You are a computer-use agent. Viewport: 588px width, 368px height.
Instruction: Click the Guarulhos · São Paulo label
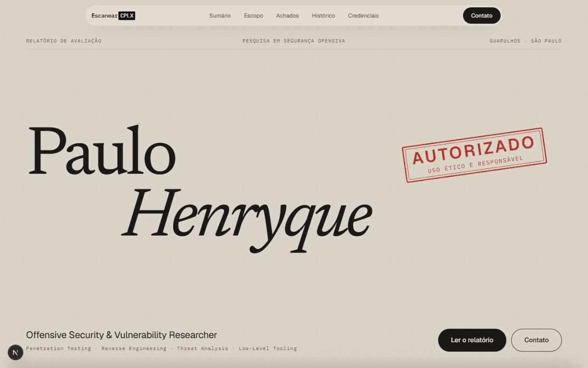tap(526, 41)
